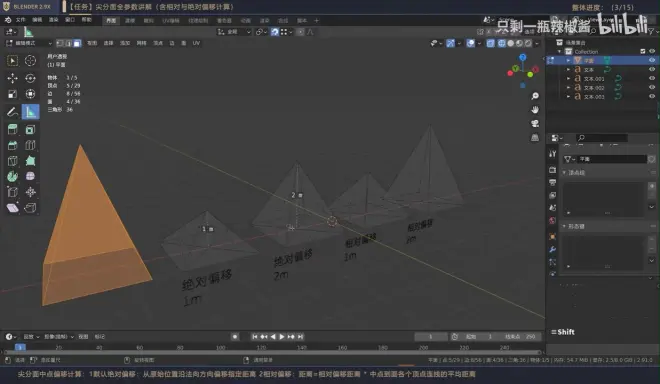Select the Move tool
Viewport: 660px width, 384px height.
click(x=12, y=78)
